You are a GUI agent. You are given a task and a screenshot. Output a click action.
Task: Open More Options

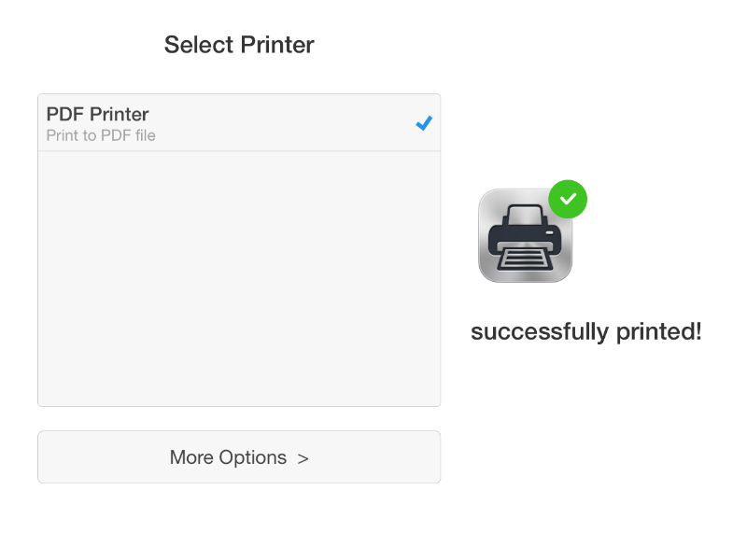238,457
